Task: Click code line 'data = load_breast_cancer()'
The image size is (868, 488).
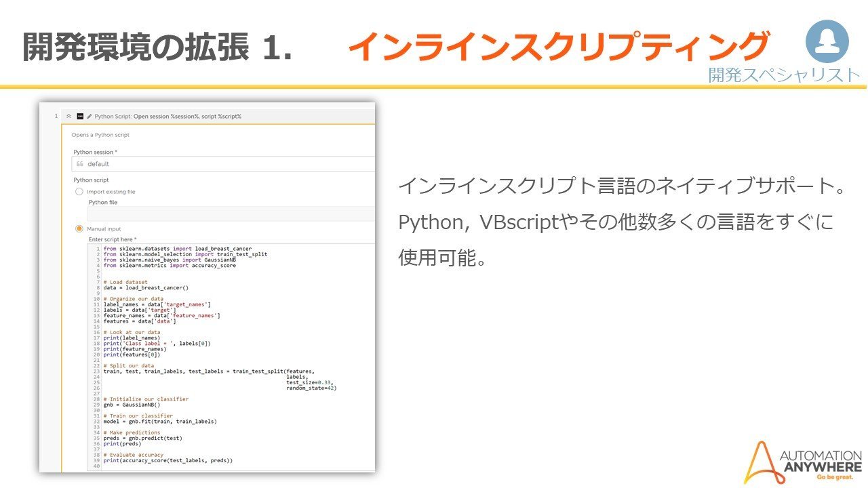Action: click(146, 287)
